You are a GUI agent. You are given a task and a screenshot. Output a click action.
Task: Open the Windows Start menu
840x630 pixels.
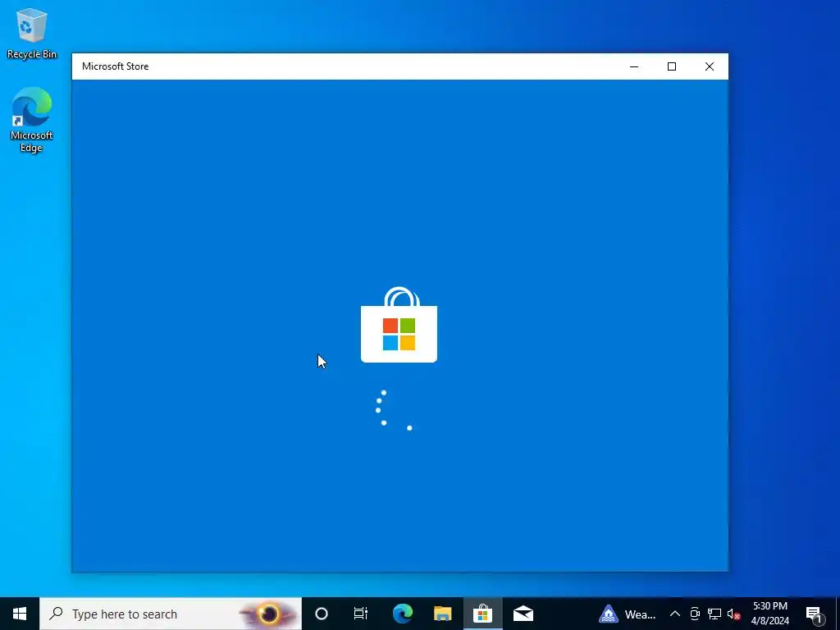[x=20, y=614]
